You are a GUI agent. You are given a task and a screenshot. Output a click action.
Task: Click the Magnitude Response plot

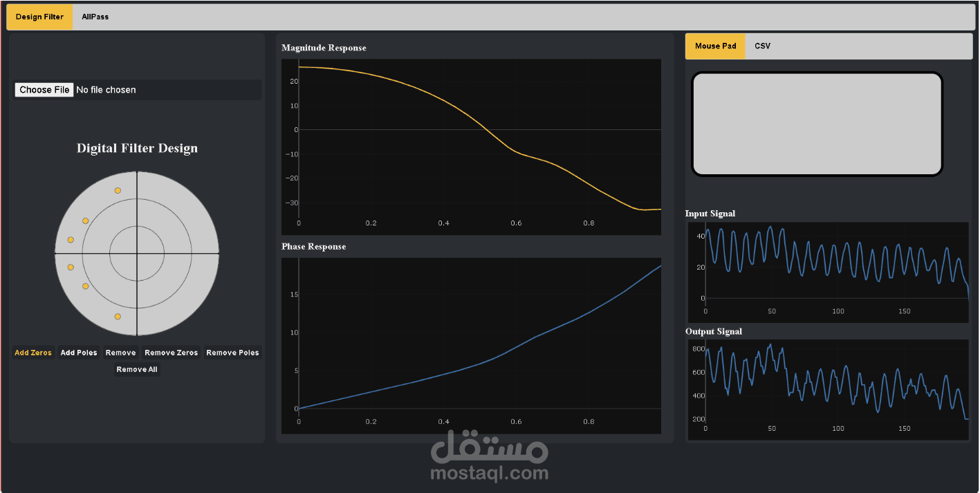(471, 147)
